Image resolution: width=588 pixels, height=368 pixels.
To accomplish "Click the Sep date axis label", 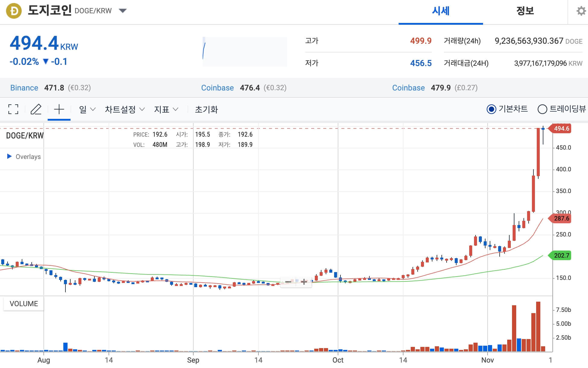I will 193,360.
